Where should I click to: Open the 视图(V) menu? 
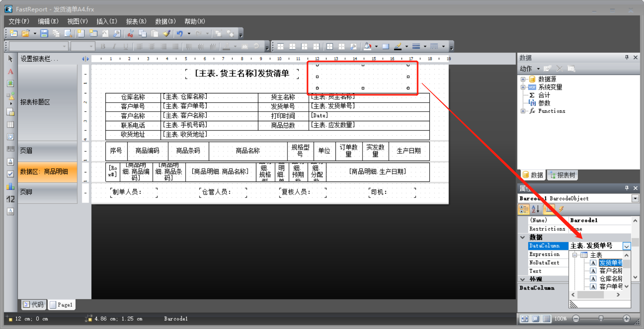[78, 21]
